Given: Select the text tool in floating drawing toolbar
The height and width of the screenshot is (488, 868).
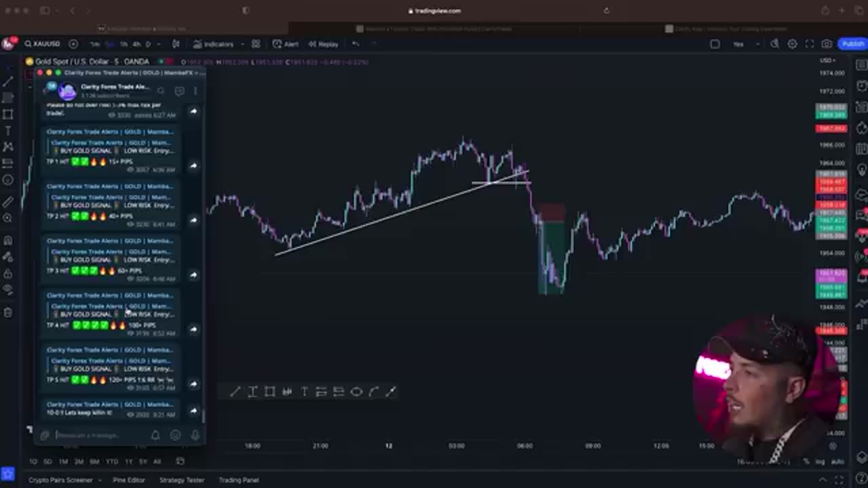Looking at the screenshot, I should (304, 392).
